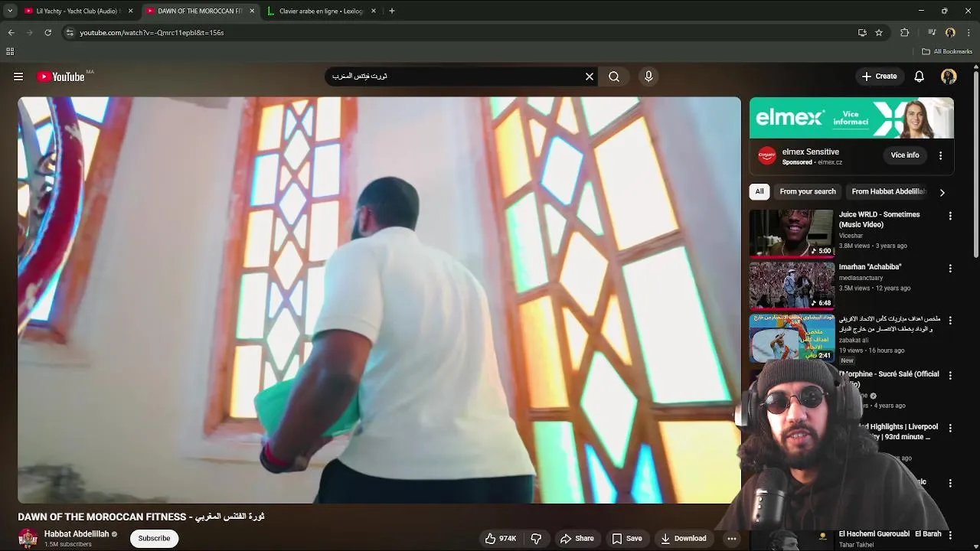The width and height of the screenshot is (980, 551).
Task: Select the From Habbat Abdelillah chip
Action: [889, 191]
